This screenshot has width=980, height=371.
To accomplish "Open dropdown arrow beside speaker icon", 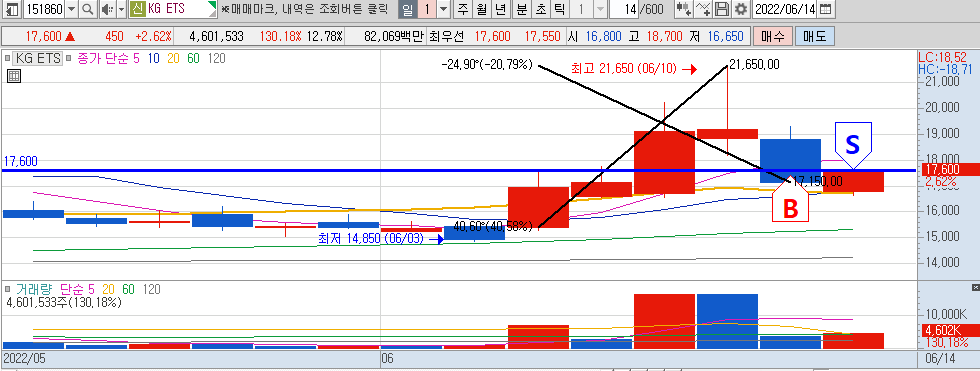I will click(x=120, y=9).
